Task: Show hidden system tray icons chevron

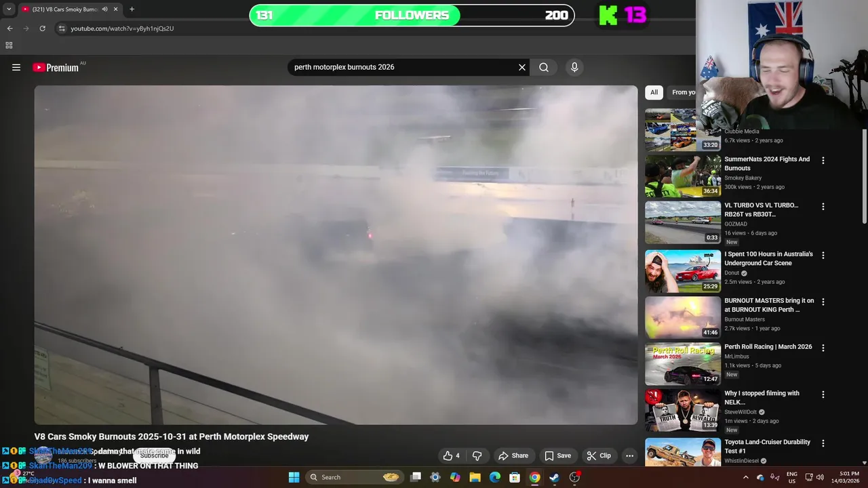Action: 746,477
